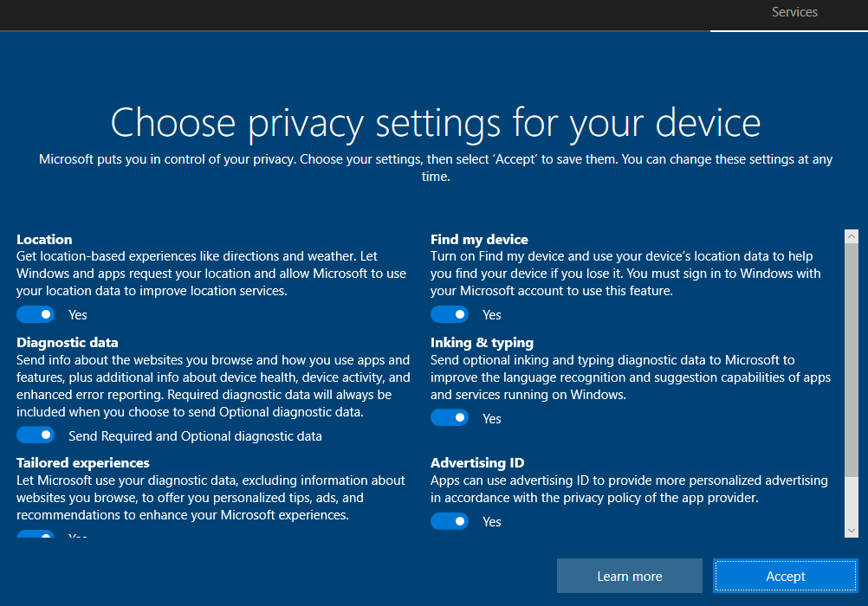868x606 pixels.
Task: Toggle the Inking & typing switch
Action: [450, 418]
